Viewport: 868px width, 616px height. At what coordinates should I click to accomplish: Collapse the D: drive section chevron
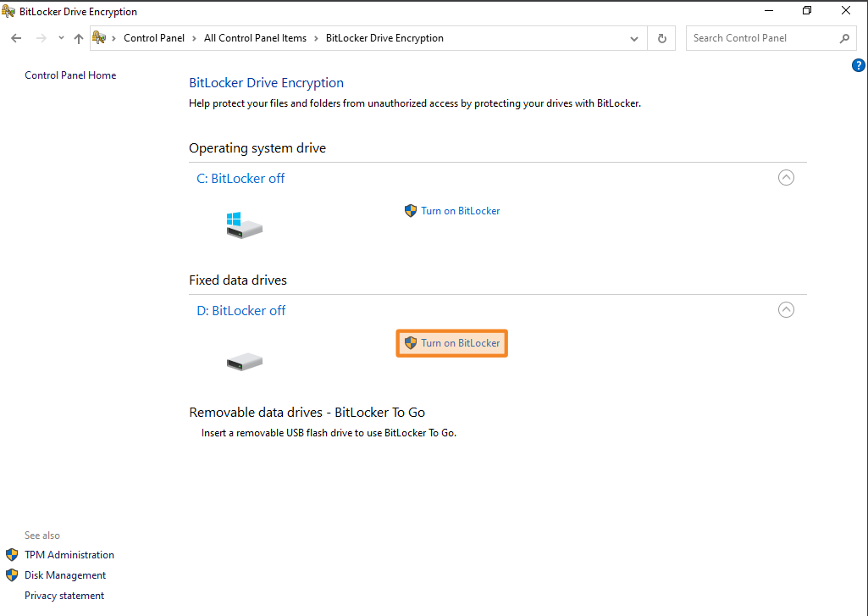pos(786,310)
